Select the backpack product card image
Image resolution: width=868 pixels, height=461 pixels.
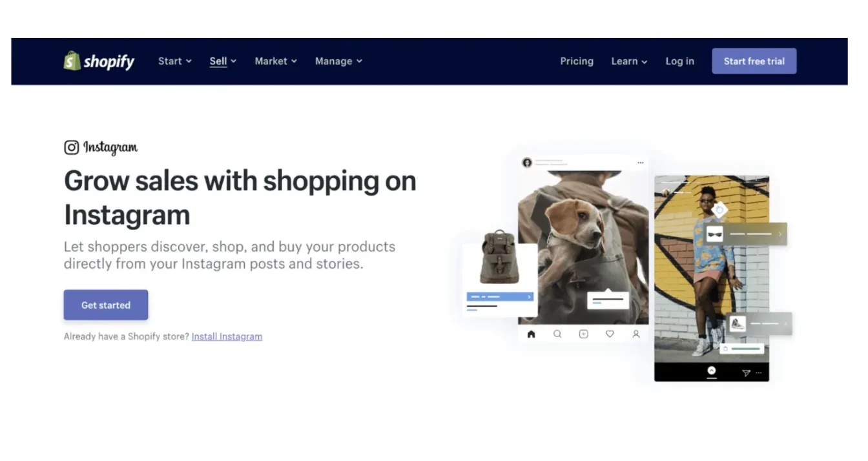(x=499, y=257)
